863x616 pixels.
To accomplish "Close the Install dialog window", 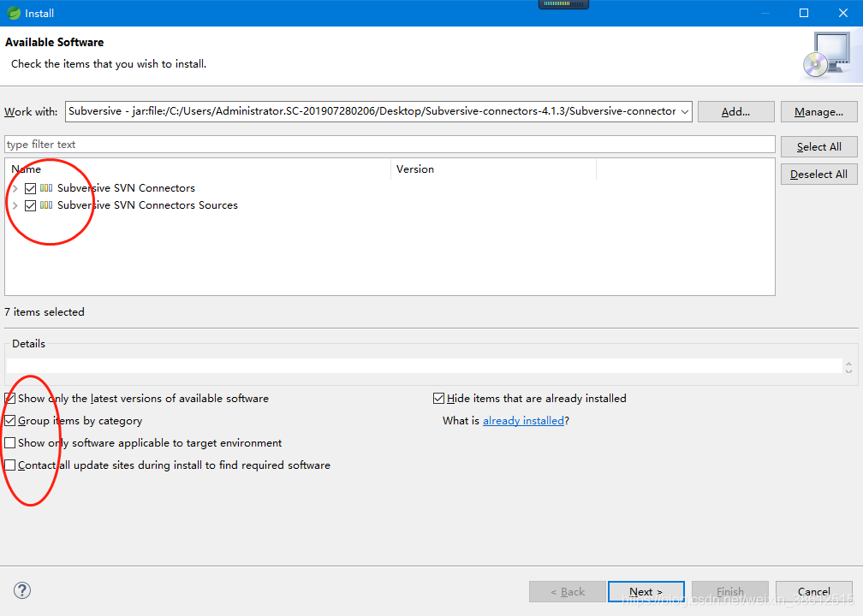I will (843, 13).
